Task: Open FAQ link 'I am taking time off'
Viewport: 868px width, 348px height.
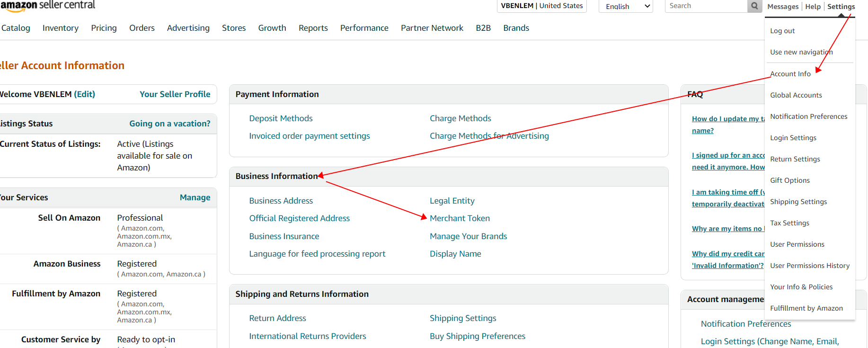Action: (x=728, y=198)
